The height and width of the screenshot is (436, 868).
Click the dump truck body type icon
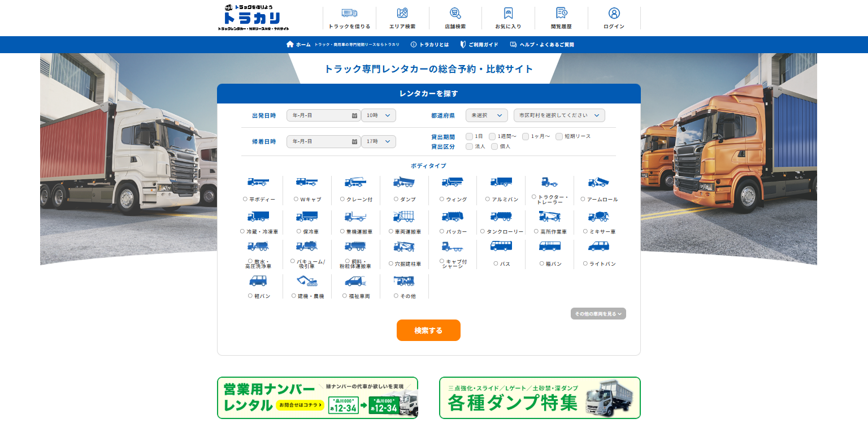(x=404, y=182)
